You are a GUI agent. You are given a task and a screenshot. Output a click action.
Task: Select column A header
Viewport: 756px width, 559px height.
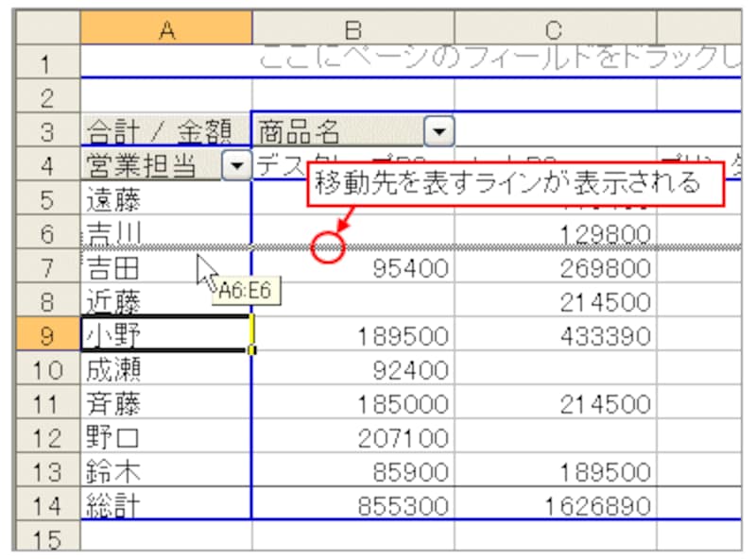[166, 29]
